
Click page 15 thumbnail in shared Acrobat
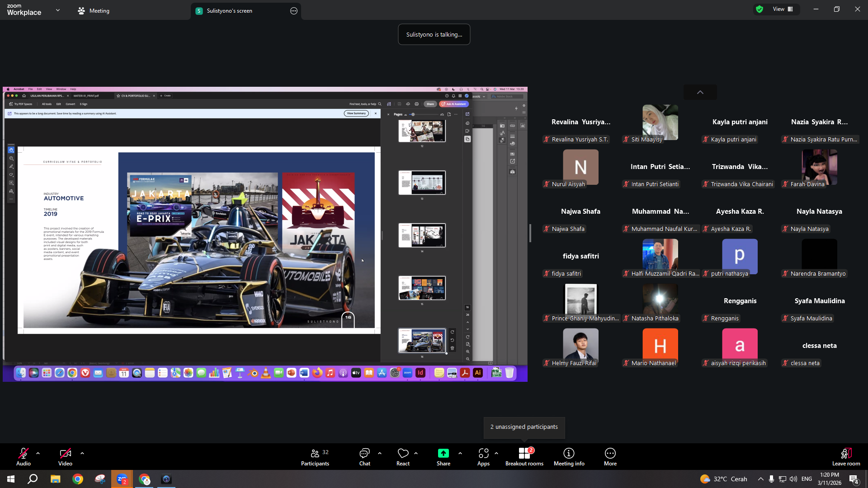422,288
